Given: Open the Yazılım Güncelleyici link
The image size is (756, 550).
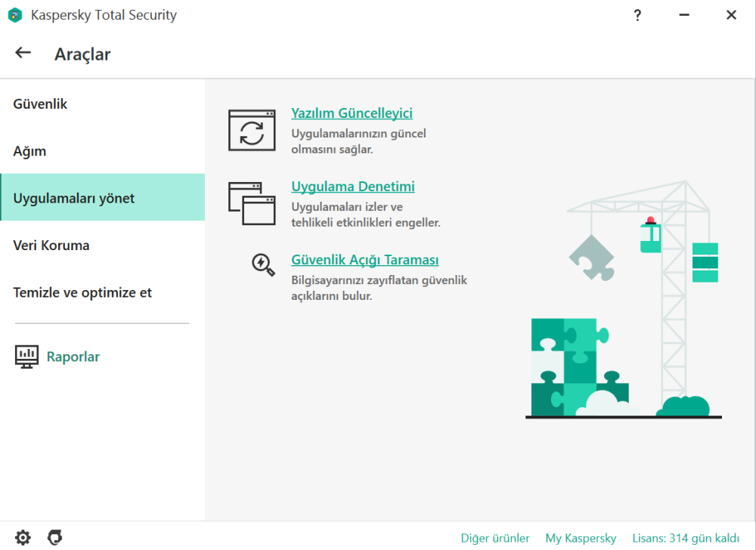Looking at the screenshot, I should (352, 113).
